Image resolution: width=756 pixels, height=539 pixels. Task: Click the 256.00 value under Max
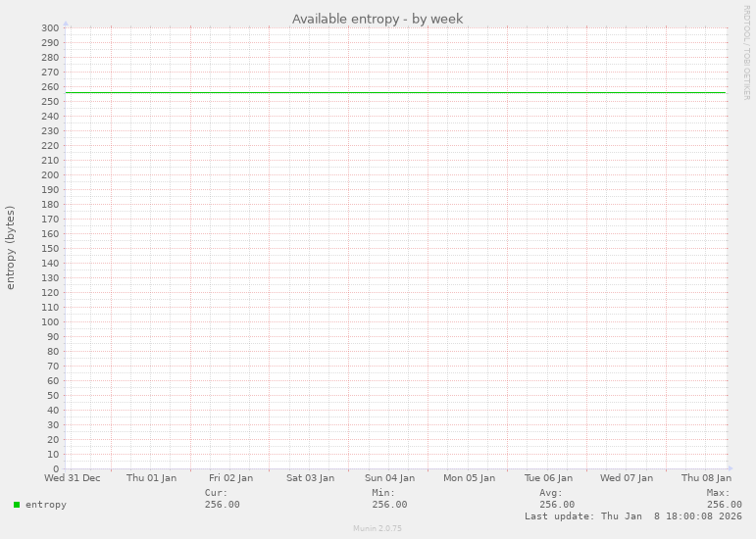[725, 505]
